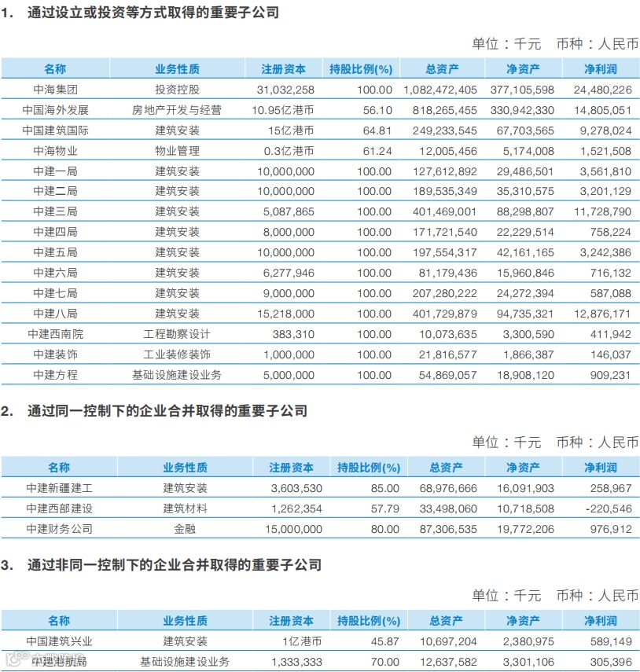The width and height of the screenshot is (640, 672).
Task: Click "基础设施建设业务" in the 中建方程 row
Action: pyautogui.click(x=177, y=375)
